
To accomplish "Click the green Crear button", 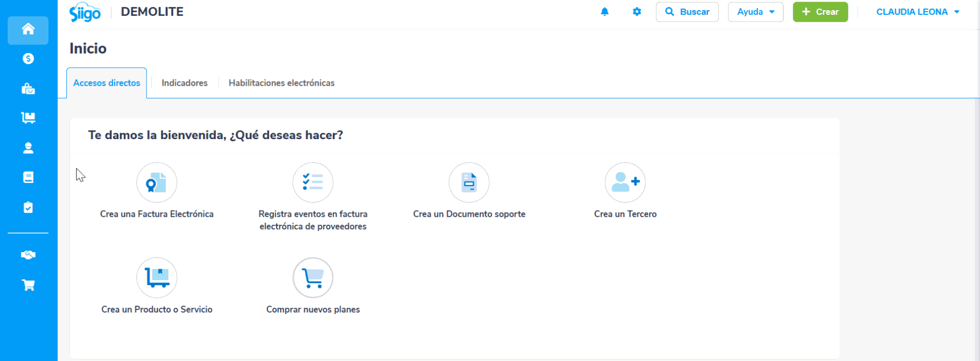I will click(x=820, y=12).
